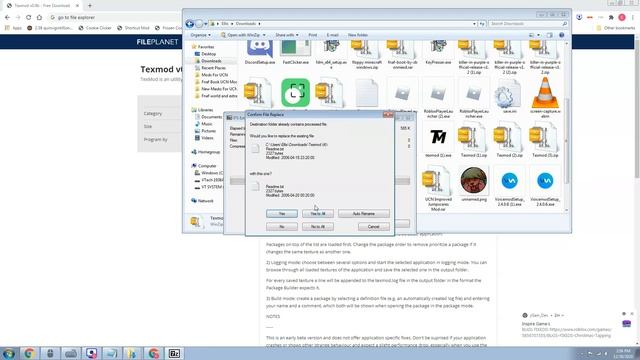Select the save.ini gear file icon
This screenshot has height=360, width=640.
(x=507, y=95)
